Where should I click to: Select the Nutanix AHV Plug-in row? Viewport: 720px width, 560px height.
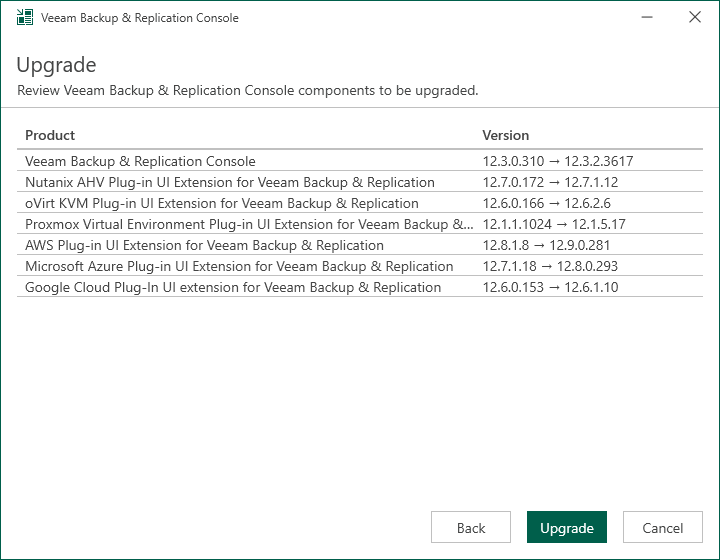pyautogui.click(x=229, y=182)
